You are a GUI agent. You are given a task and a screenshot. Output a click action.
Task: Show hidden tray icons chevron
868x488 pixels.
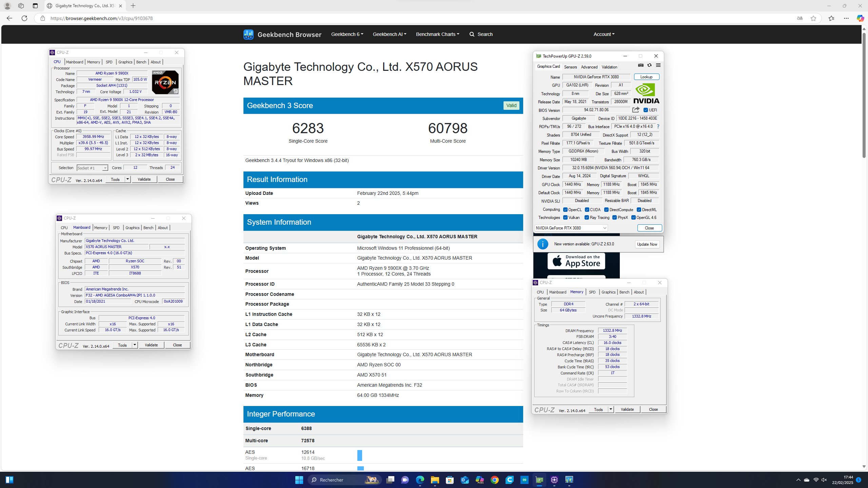point(798,480)
